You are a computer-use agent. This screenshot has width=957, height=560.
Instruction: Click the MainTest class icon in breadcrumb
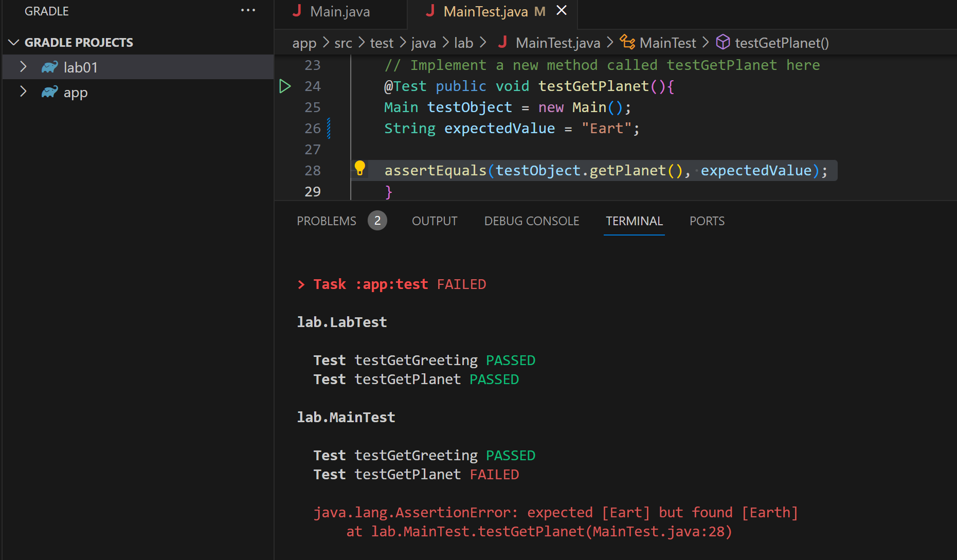627,42
